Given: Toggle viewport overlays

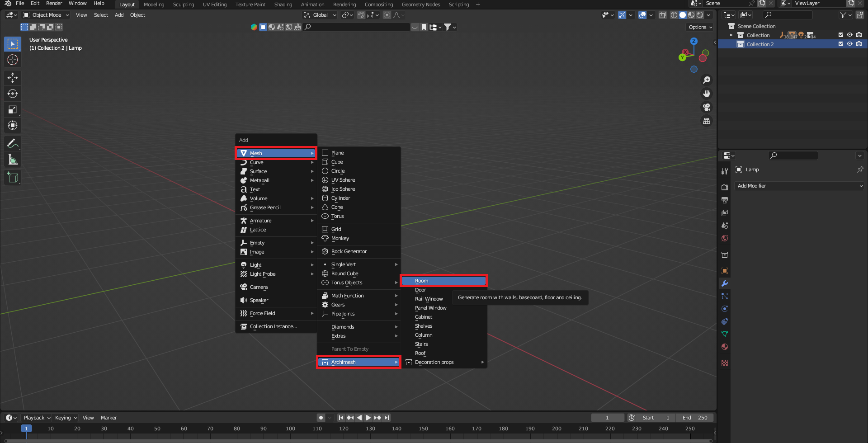Looking at the screenshot, I should (642, 15).
